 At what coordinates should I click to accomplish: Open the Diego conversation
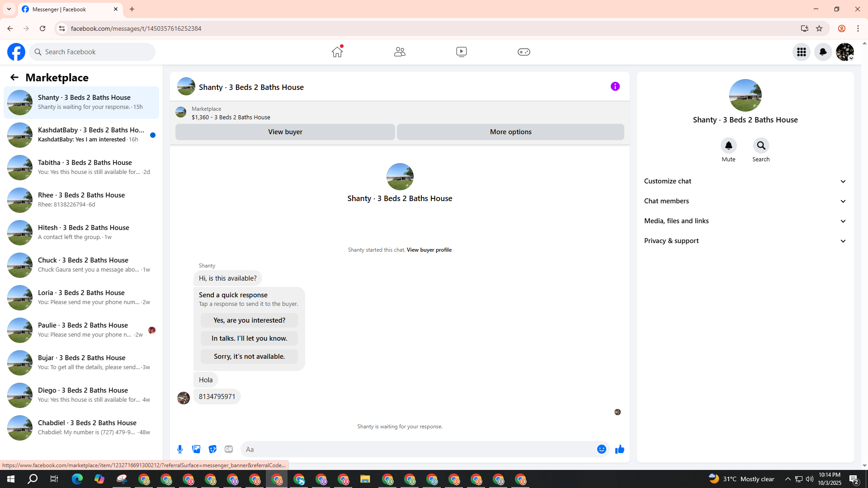(x=81, y=395)
